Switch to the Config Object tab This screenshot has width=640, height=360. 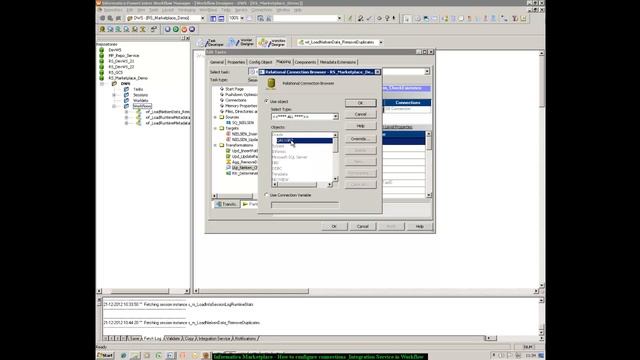260,62
